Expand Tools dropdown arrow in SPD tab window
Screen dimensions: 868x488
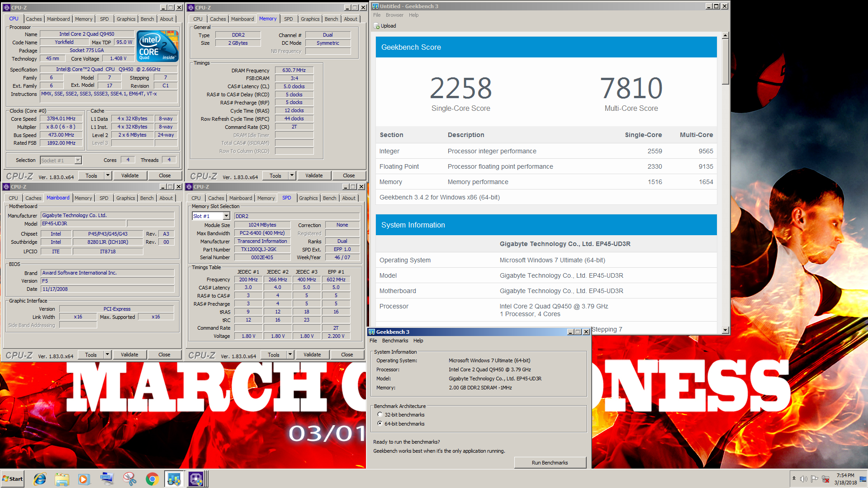(290, 355)
